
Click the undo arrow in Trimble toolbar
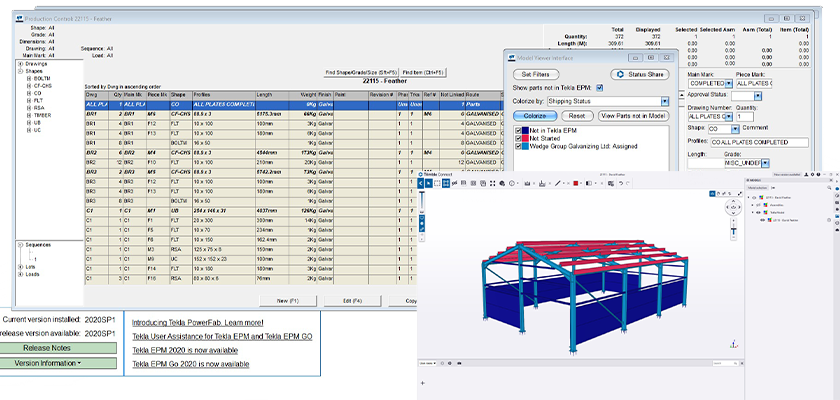621,183
